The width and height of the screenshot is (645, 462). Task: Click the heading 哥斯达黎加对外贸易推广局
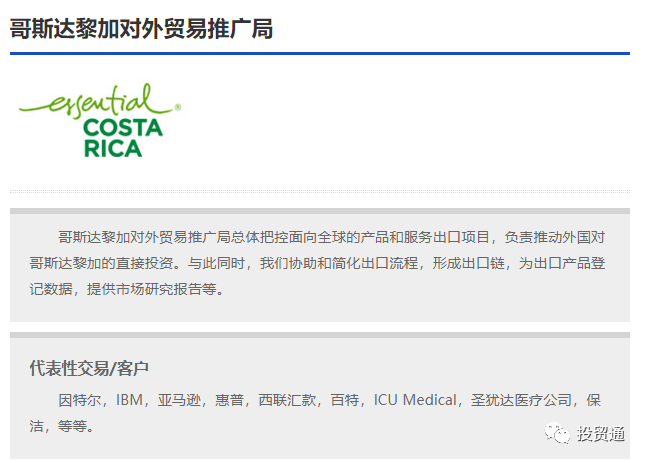tap(141, 29)
